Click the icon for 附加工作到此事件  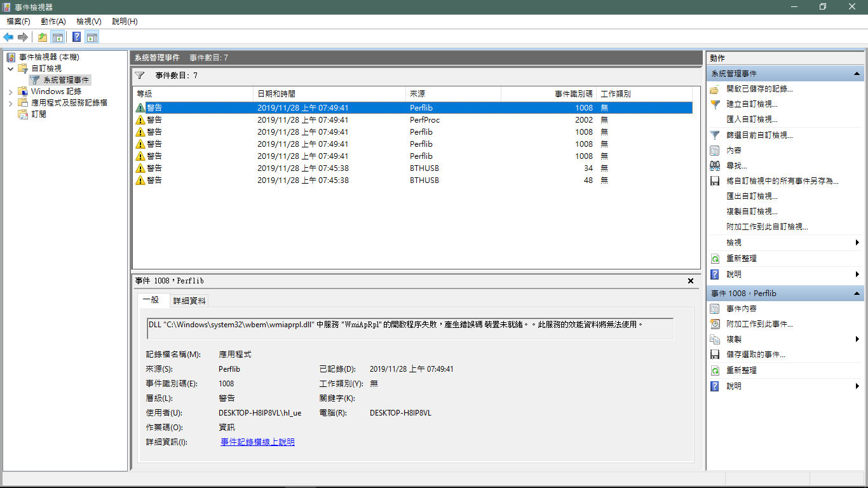[715, 324]
